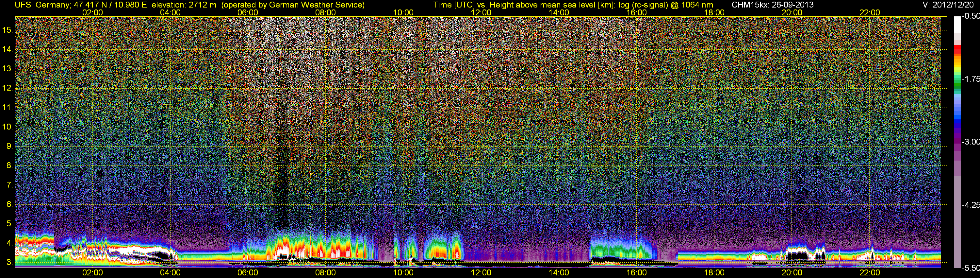This screenshot has height=278, width=980.
Task: Click the height axis label "13."
Action: coord(8,69)
